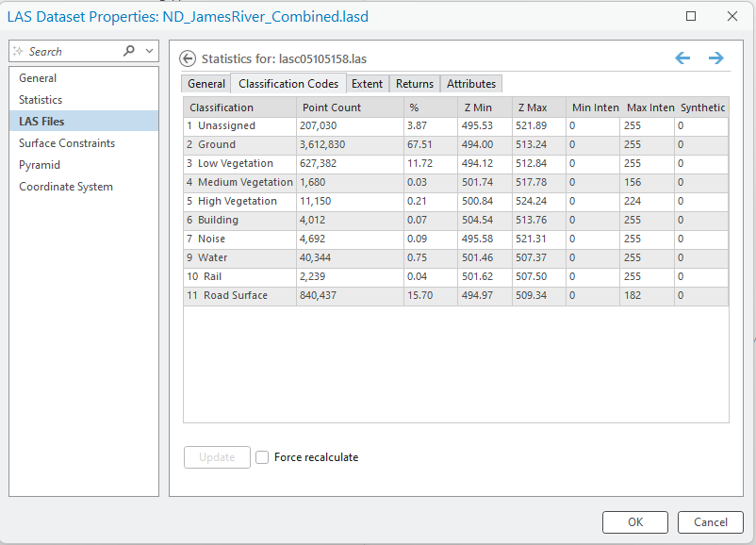756x545 pixels.
Task: Select Statistics in the left sidebar
Action: point(41,100)
